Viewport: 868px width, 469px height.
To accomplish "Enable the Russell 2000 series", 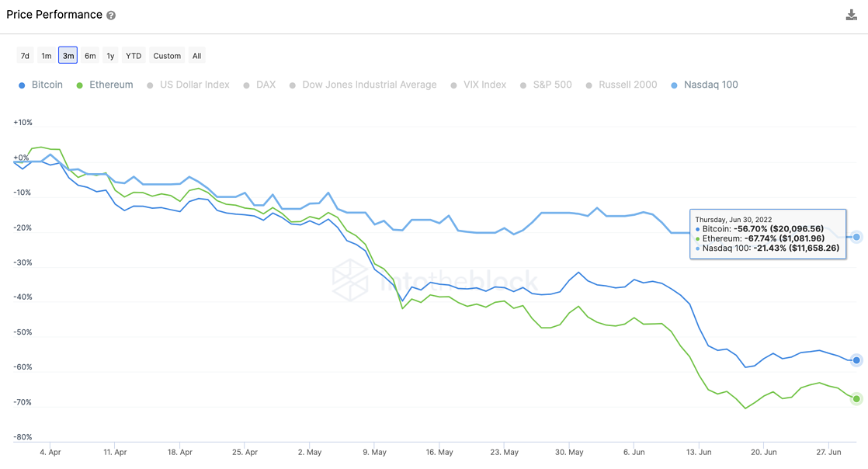I will click(622, 85).
